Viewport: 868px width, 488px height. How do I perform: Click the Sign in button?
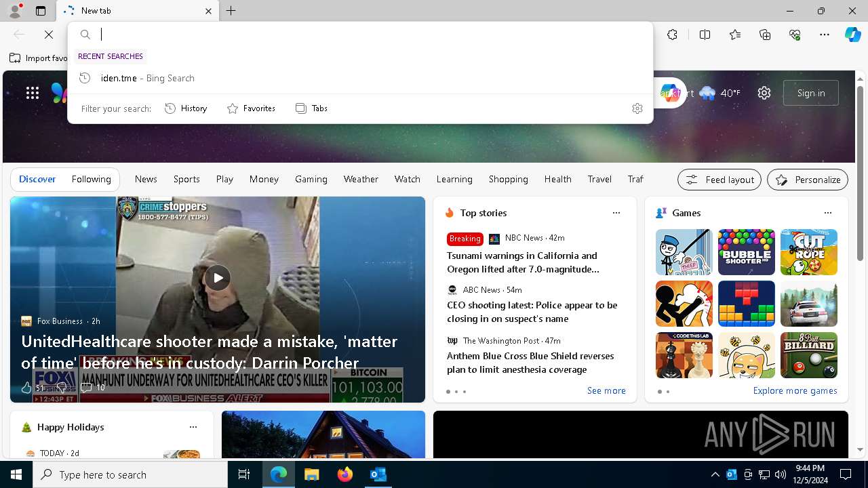tap(811, 93)
